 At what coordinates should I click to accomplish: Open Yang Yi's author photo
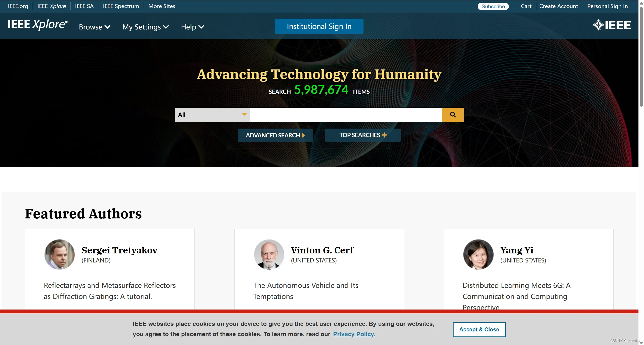click(478, 254)
